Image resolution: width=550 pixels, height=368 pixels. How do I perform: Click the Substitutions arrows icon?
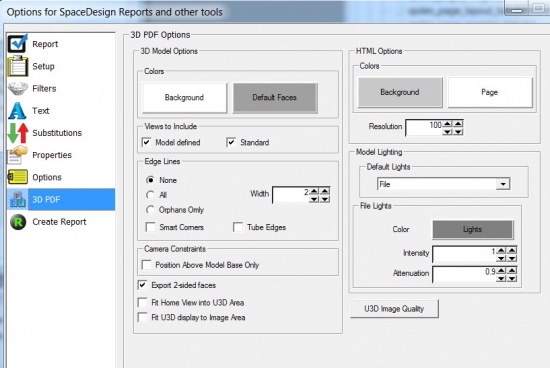pyautogui.click(x=18, y=133)
